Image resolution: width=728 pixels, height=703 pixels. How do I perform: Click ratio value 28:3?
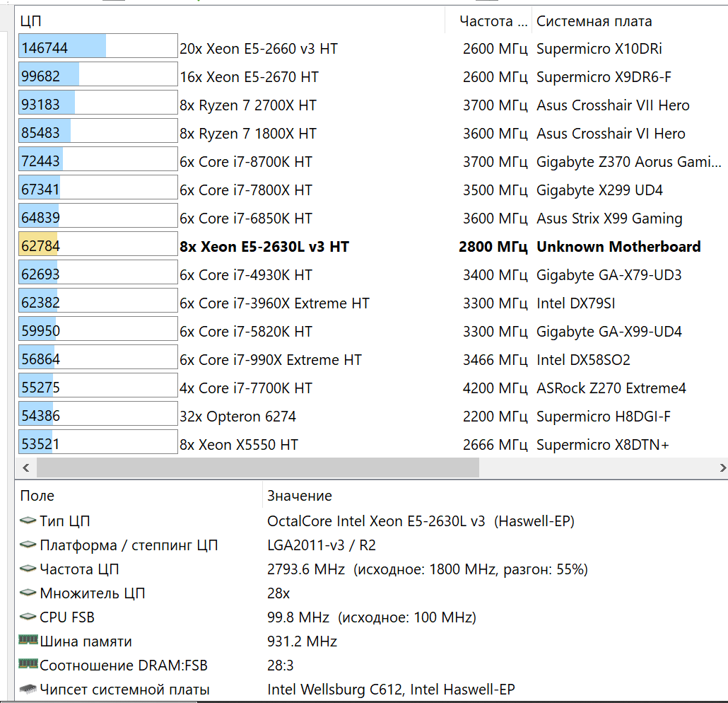tap(281, 666)
